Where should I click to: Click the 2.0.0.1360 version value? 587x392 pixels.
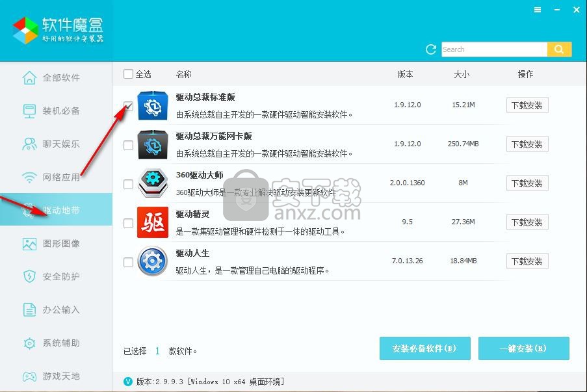pos(408,183)
